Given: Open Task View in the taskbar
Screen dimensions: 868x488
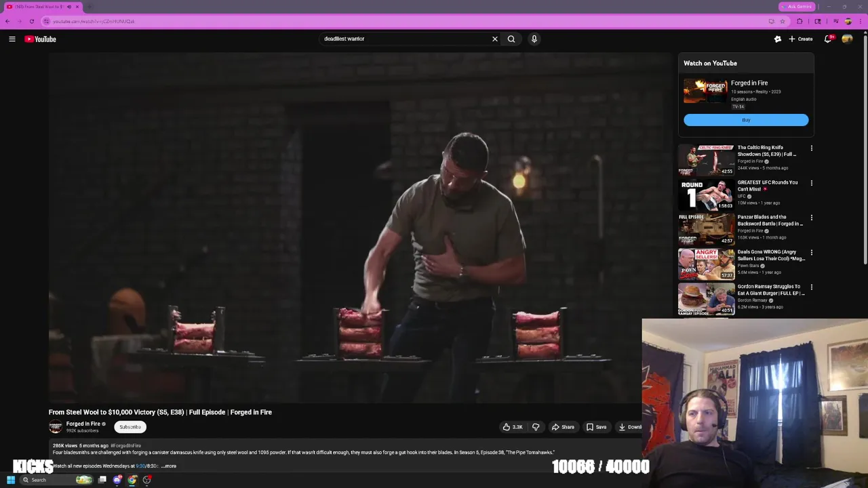Looking at the screenshot, I should [x=102, y=480].
